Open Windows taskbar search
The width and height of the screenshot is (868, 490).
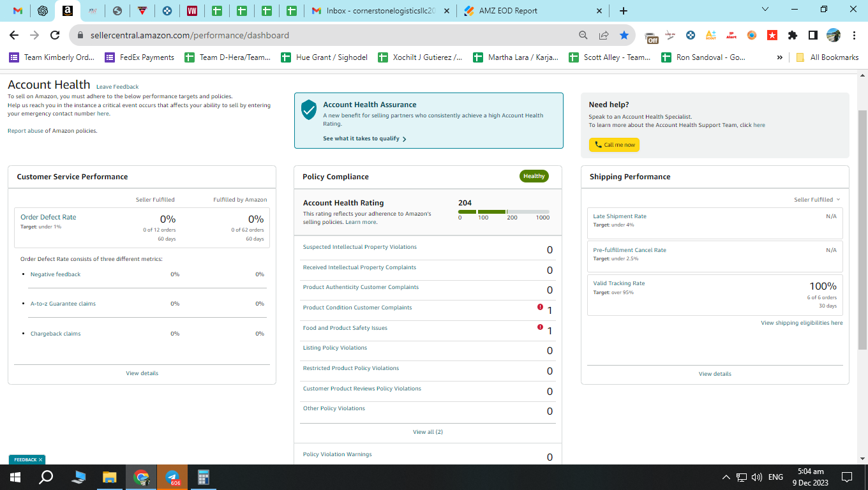point(46,477)
